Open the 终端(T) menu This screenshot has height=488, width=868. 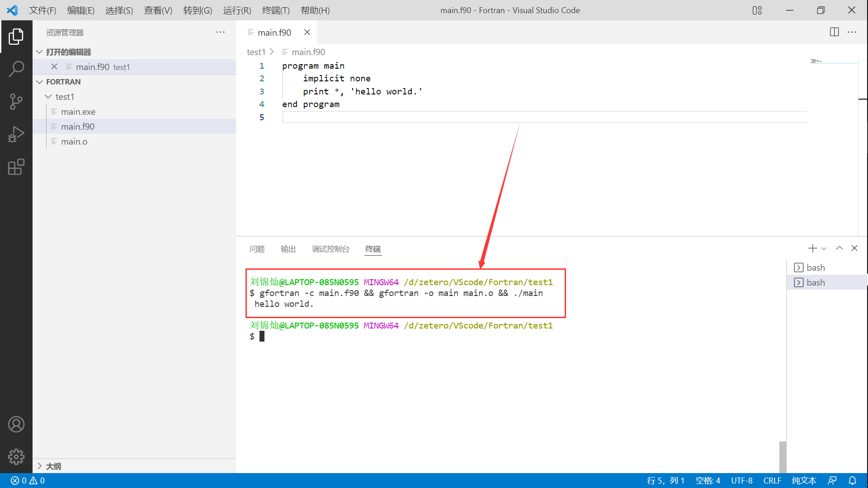pos(276,10)
